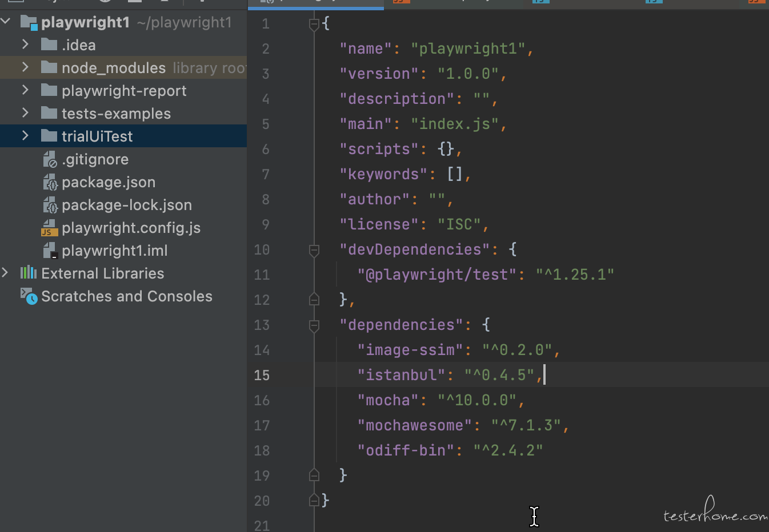The height and width of the screenshot is (532, 769).
Task: Open package-lock.json in project tree
Action: click(x=127, y=205)
